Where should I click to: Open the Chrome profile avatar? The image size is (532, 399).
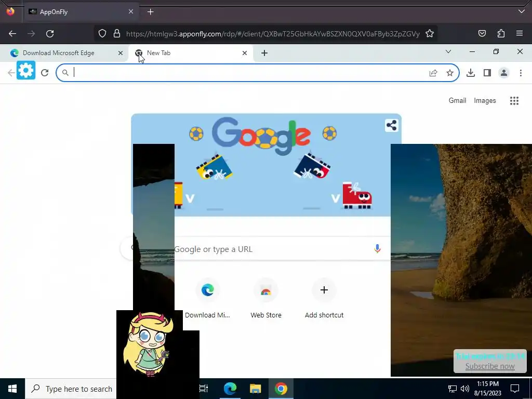[x=504, y=73]
